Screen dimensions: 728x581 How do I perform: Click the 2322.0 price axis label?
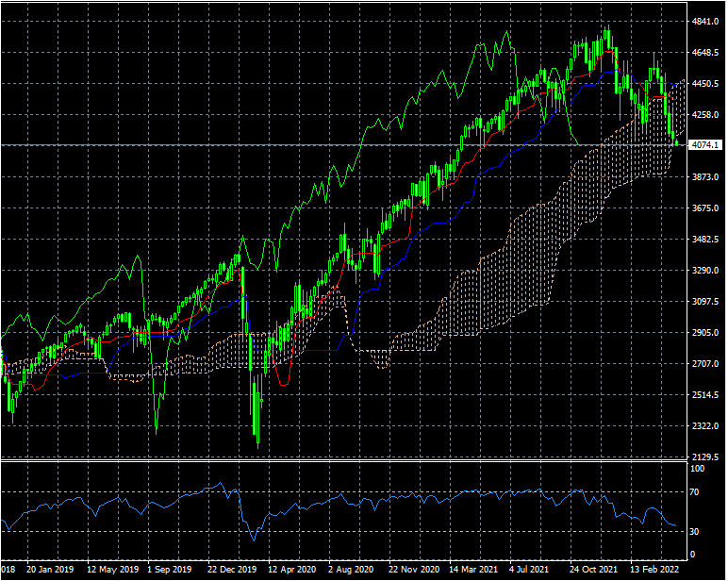click(704, 426)
